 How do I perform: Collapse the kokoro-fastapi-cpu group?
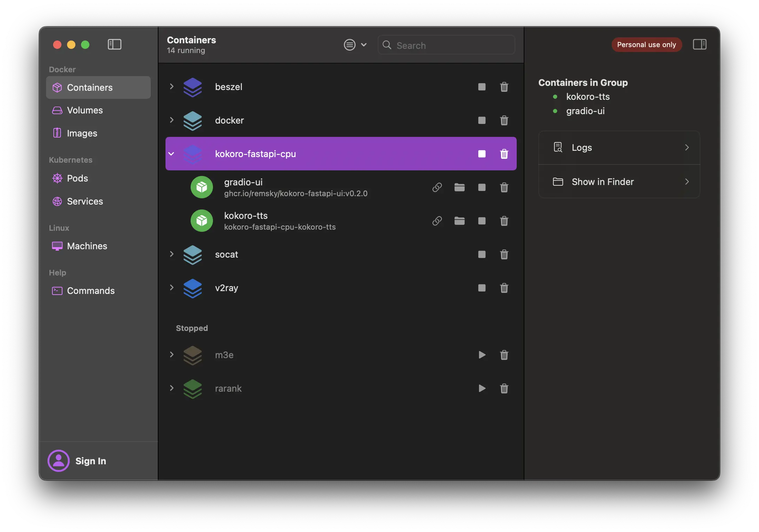click(x=171, y=154)
